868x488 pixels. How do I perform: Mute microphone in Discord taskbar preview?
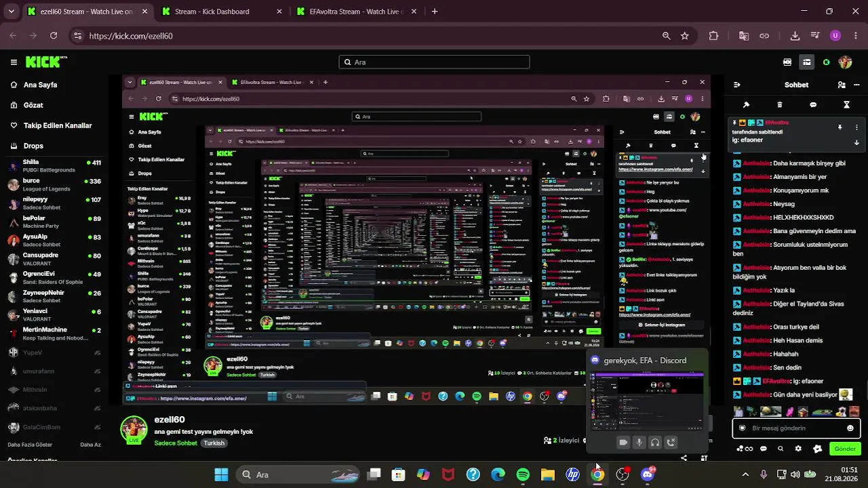[x=639, y=443]
